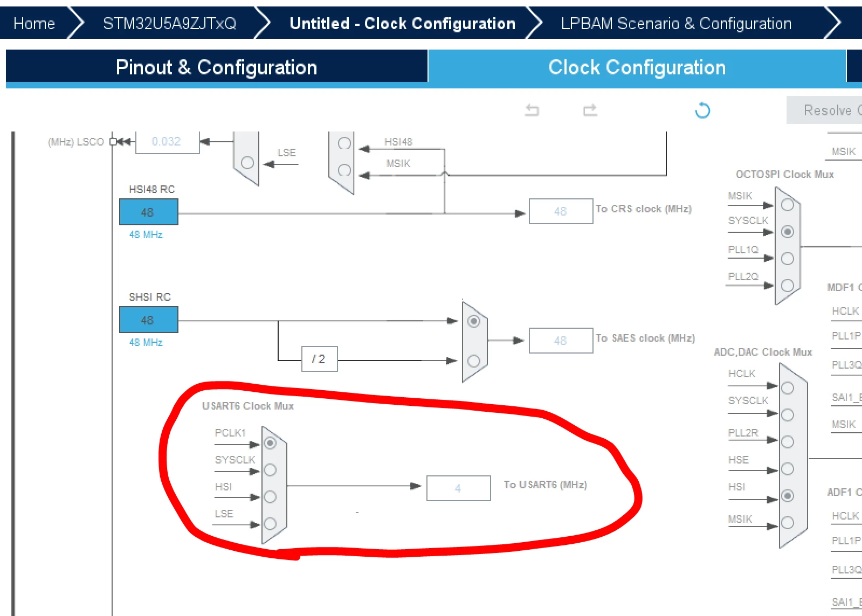
Task: Select LSE source for USART6 Clock Mux
Action: (x=270, y=524)
